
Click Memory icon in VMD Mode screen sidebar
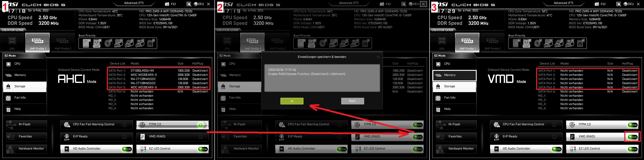[438, 75]
